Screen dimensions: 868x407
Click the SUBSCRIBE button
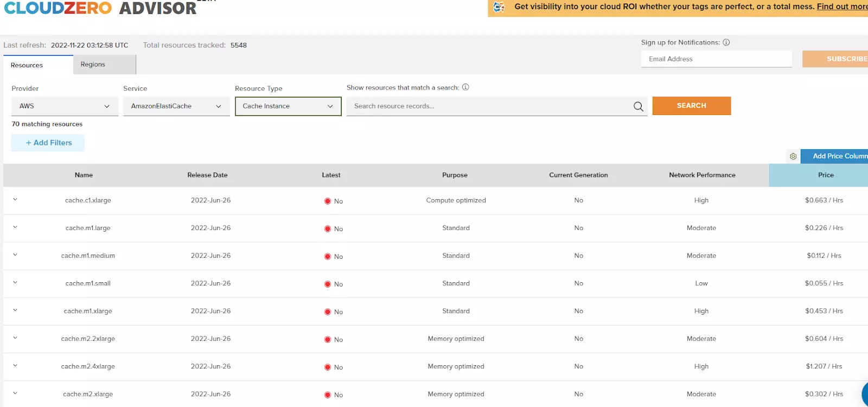[835, 59]
